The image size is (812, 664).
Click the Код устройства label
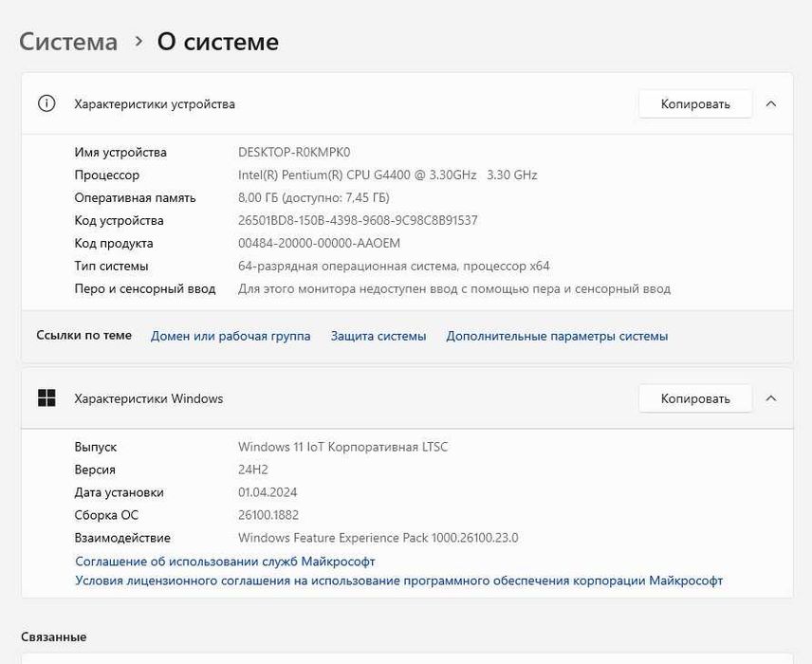[120, 221]
